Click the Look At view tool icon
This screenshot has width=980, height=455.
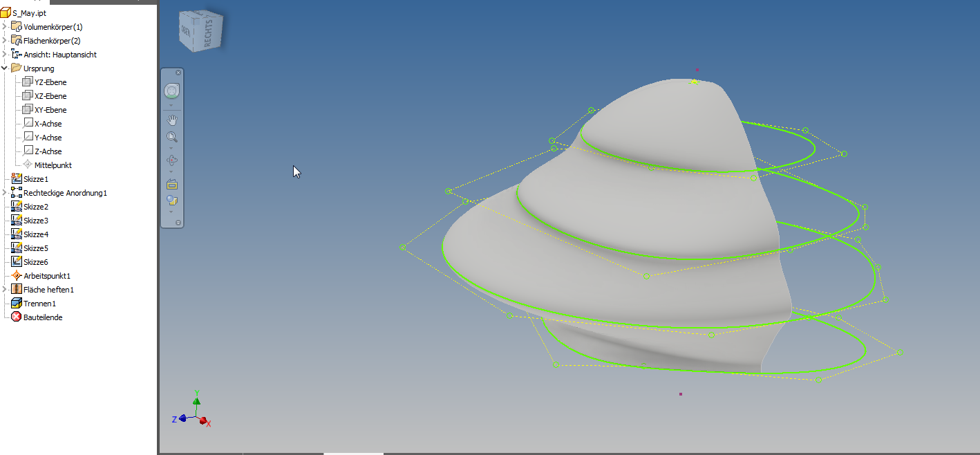coord(171,183)
